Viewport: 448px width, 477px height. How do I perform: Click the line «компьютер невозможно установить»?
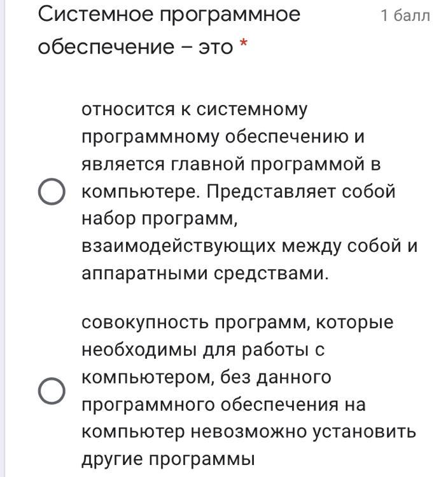pyautogui.click(x=249, y=432)
